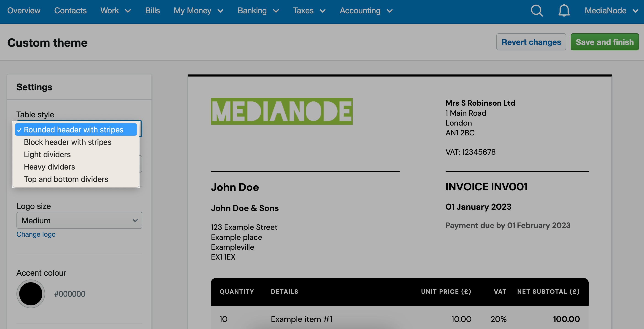
Task: Open the Contacts tab
Action: 70,11
